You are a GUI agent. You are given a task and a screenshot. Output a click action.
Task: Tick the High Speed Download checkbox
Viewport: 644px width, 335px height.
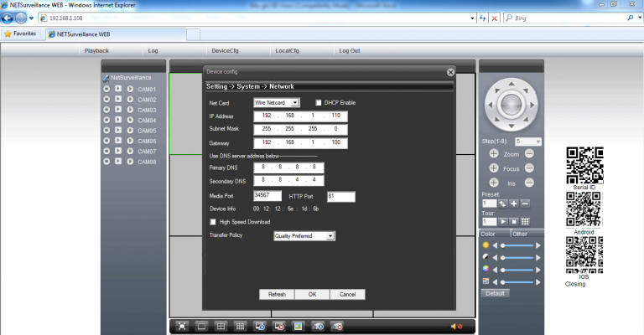[213, 222]
